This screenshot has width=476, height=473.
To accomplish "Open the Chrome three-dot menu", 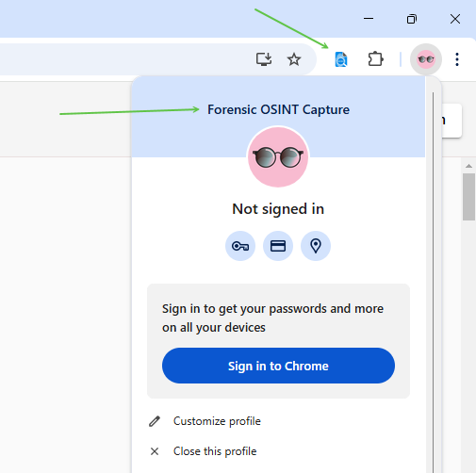I will (457, 59).
